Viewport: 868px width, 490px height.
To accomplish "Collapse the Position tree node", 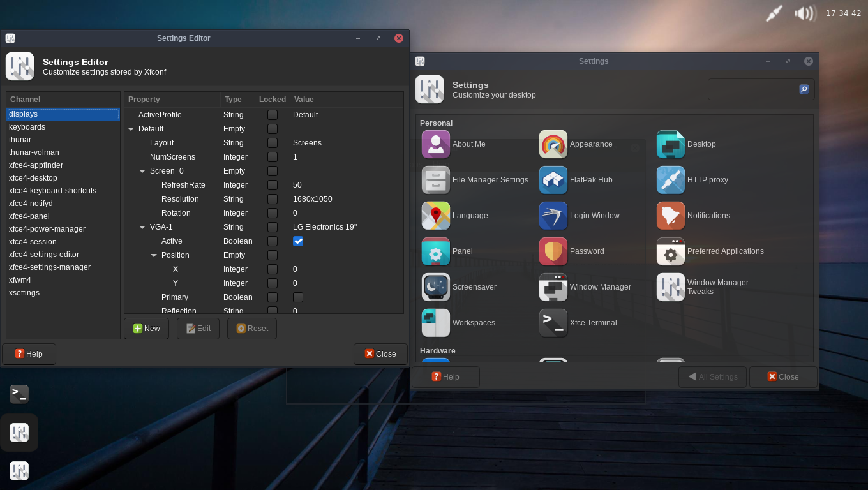I will (154, 255).
